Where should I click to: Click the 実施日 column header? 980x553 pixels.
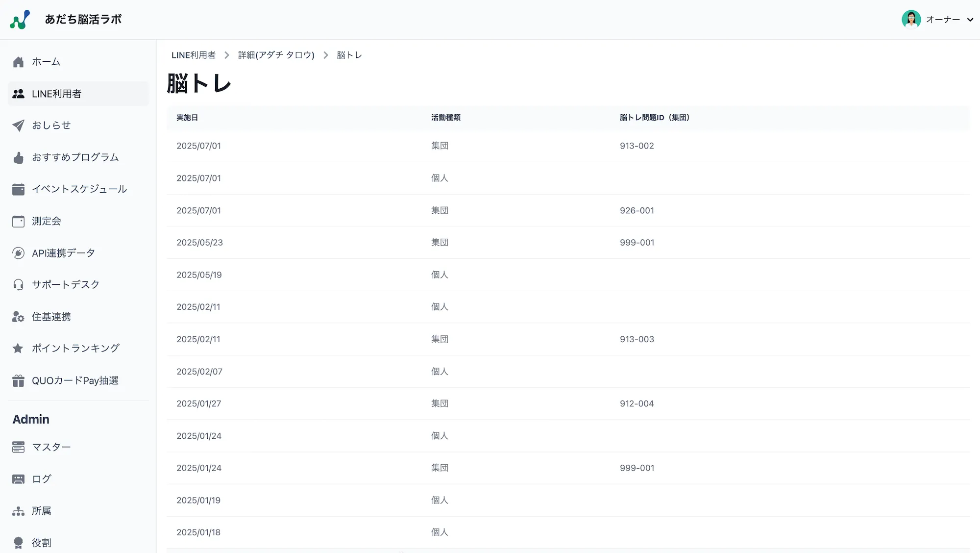tap(187, 118)
